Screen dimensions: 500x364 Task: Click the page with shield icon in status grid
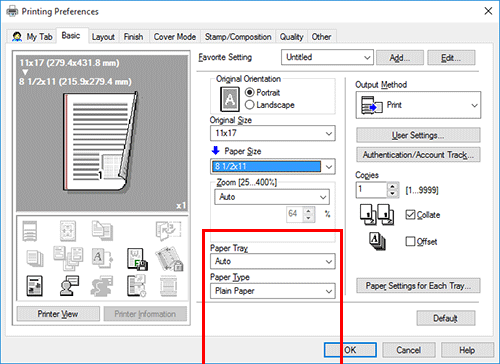click(136, 286)
